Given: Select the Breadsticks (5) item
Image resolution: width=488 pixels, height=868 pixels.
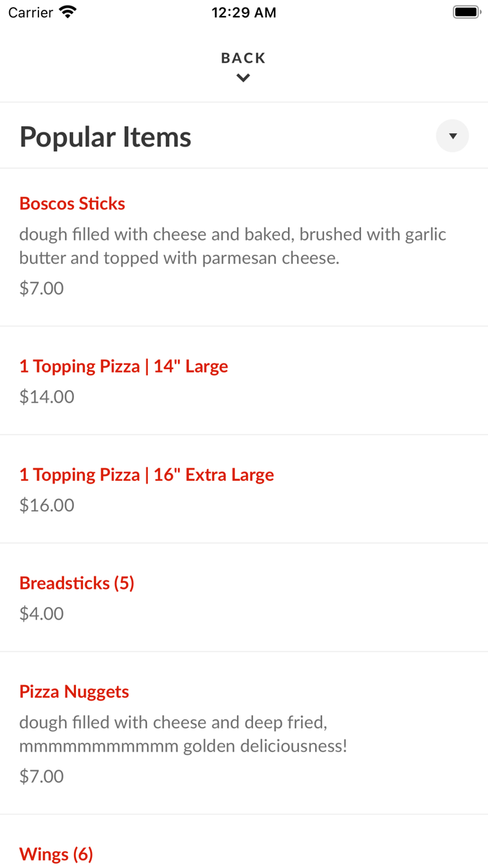Looking at the screenshot, I should [77, 583].
